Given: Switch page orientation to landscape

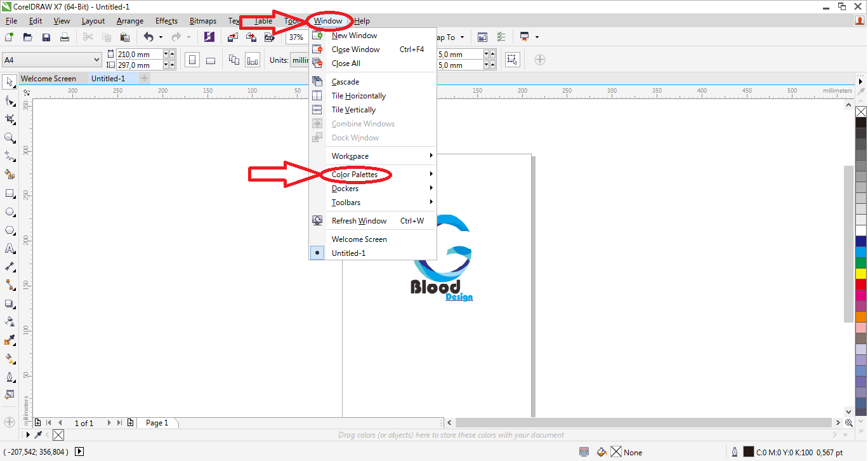Looking at the screenshot, I should [x=211, y=59].
